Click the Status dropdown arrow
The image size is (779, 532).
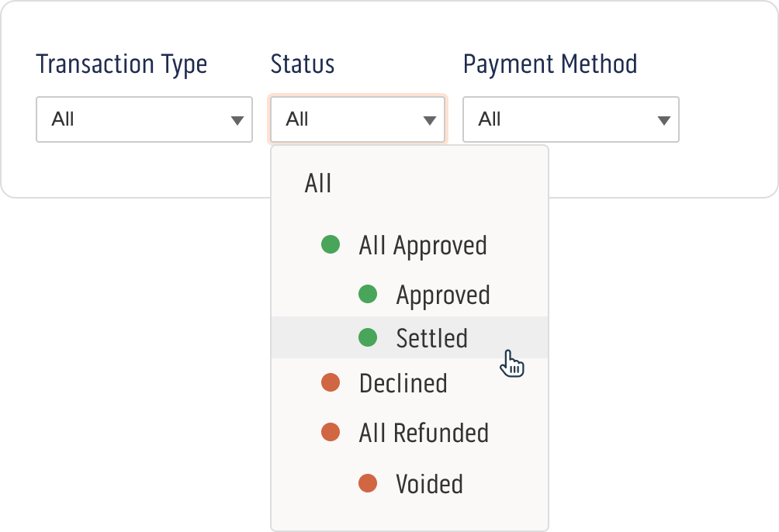pyautogui.click(x=429, y=120)
